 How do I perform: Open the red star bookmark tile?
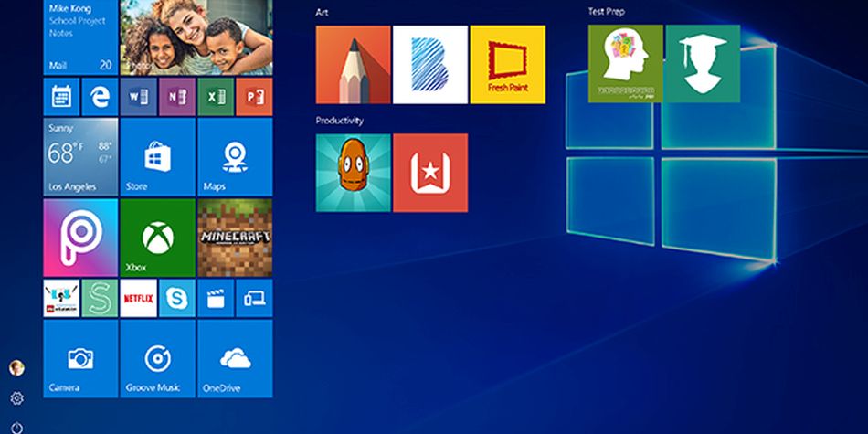pyautogui.click(x=430, y=173)
